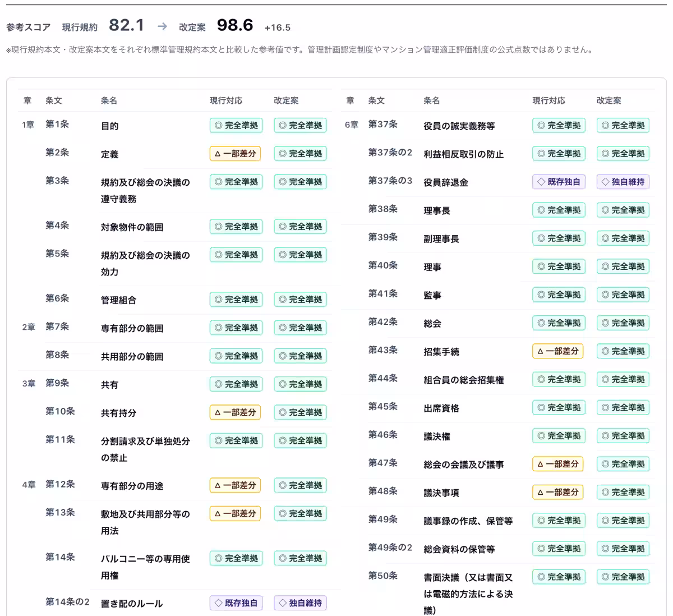673x616 pixels.
Task: Click the article name 専有部分の用途
Action: click(x=132, y=486)
